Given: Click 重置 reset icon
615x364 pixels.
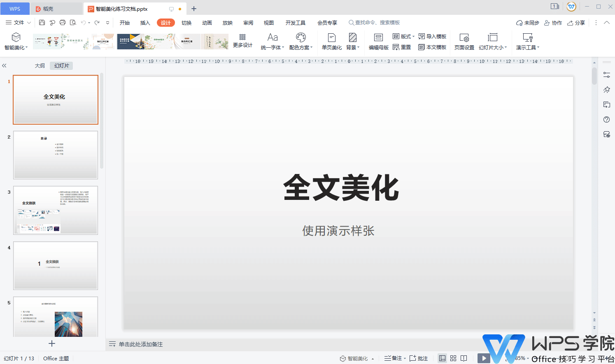Looking at the screenshot, I should click(x=401, y=47).
